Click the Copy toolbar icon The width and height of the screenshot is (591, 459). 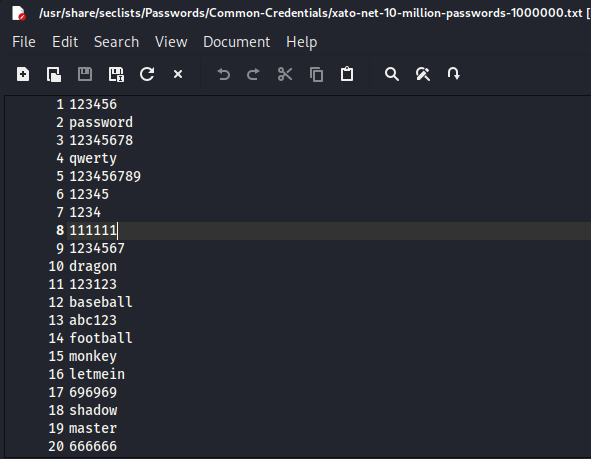point(316,74)
